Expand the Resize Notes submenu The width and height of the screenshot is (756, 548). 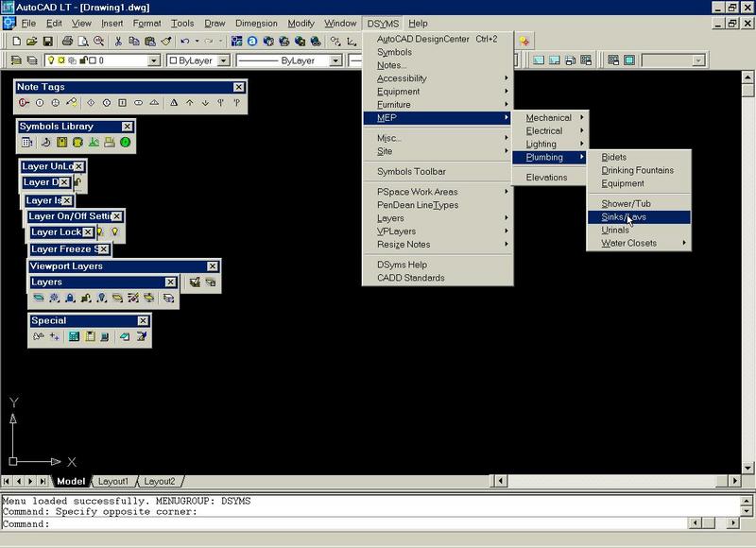(438, 245)
